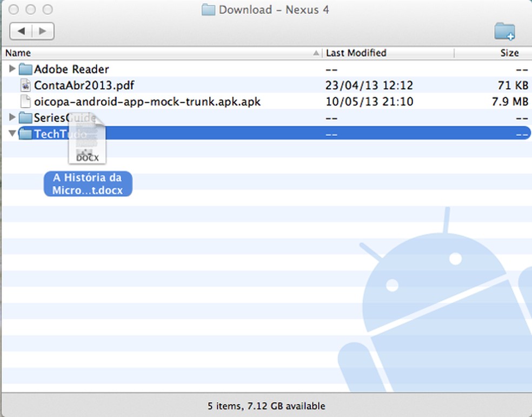Select the ContaAbr2013.pdf file name
The height and width of the screenshot is (417, 532).
point(84,85)
